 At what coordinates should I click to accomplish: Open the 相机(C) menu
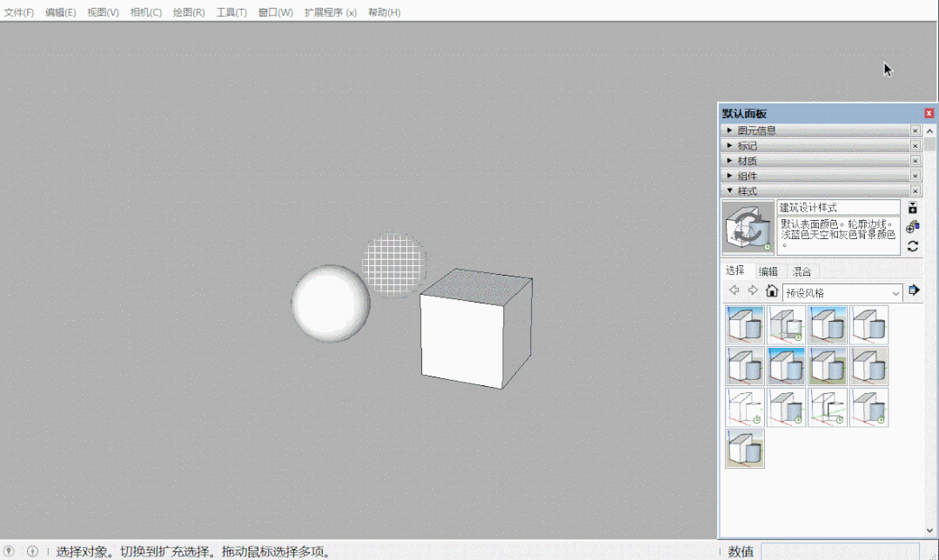146,12
